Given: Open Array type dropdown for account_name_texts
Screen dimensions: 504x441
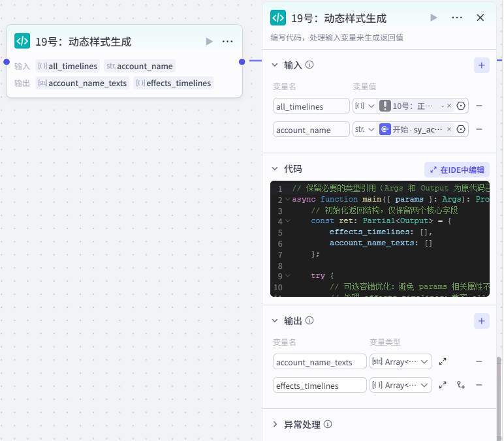Looking at the screenshot, I should (400, 361).
